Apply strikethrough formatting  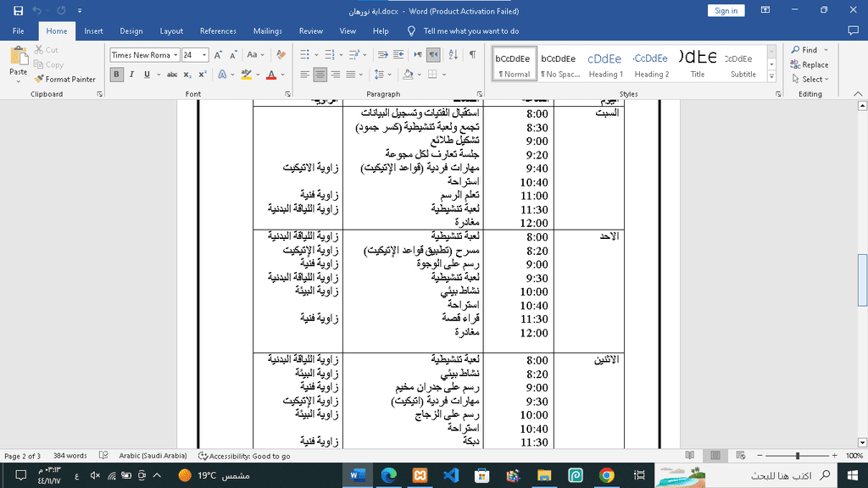click(x=172, y=75)
